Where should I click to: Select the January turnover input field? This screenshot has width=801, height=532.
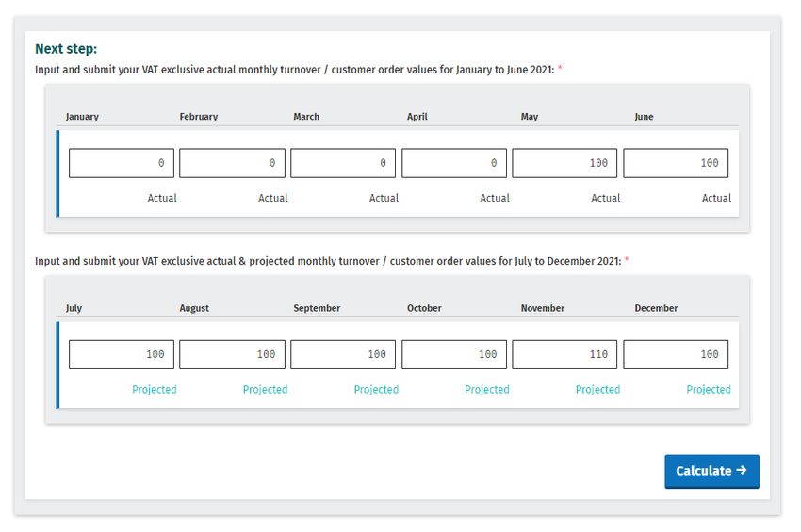click(x=122, y=163)
